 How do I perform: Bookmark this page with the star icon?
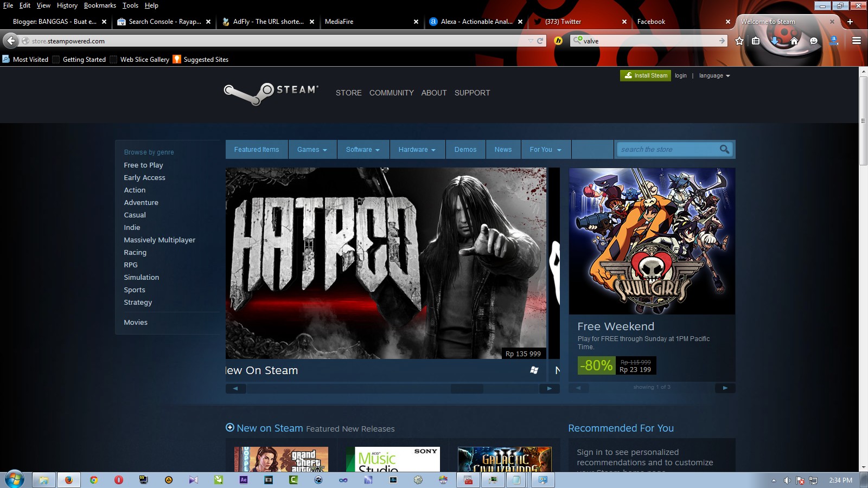pyautogui.click(x=739, y=41)
